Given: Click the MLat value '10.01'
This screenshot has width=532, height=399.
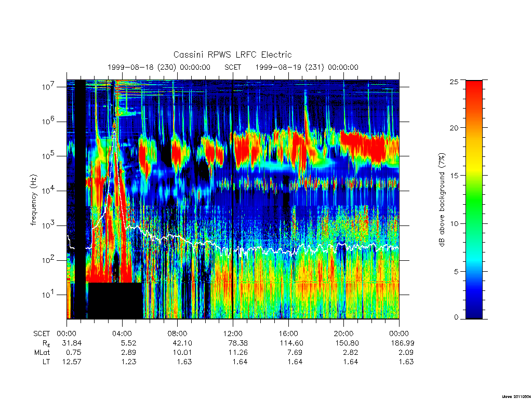Looking at the screenshot, I should coord(182,353).
